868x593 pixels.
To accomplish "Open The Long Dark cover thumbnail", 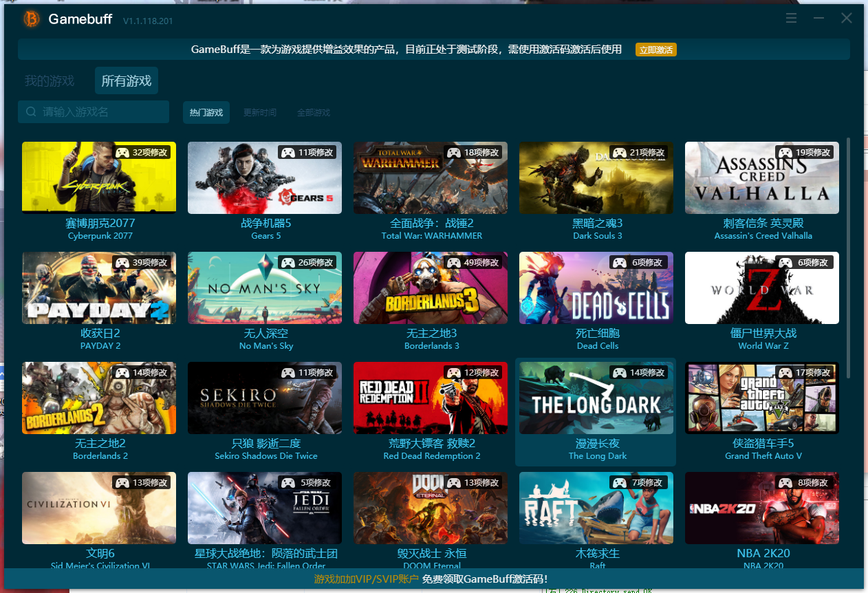I will point(596,398).
